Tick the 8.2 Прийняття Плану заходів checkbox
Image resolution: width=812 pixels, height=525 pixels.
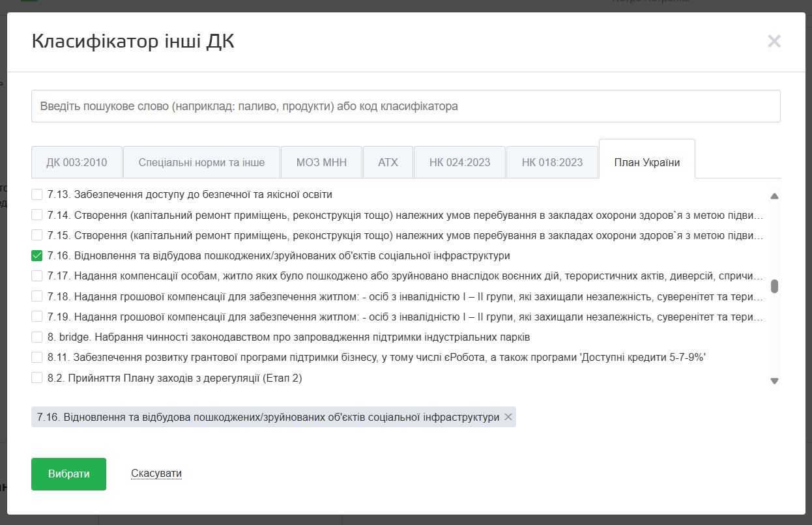[x=37, y=378]
